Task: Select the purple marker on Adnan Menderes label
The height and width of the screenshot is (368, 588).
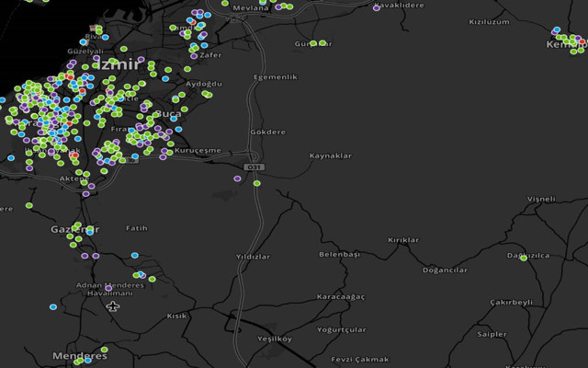Action: point(108,288)
